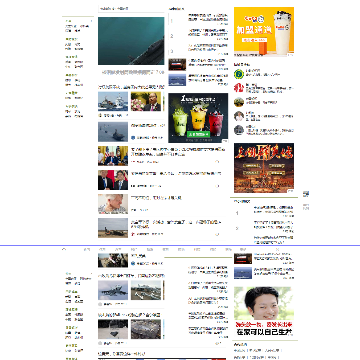Open the number 3 ranked headline at top
Screen dimensions: 360x360
tap(208, 47)
